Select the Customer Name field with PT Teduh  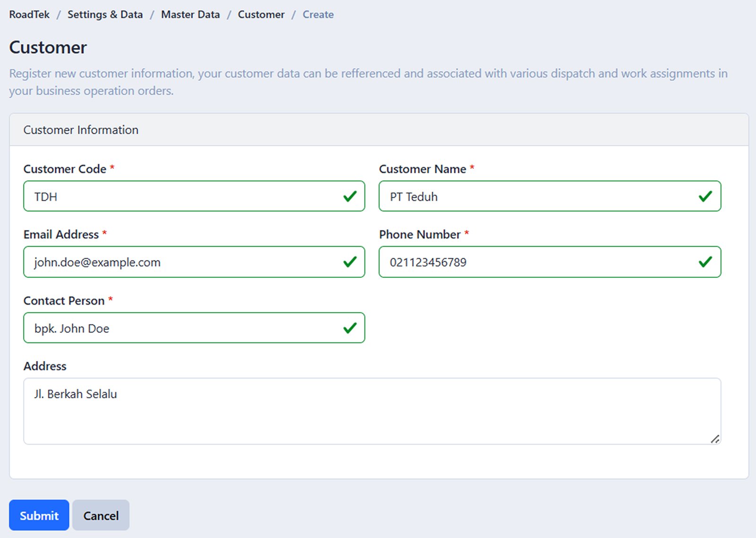point(539,196)
